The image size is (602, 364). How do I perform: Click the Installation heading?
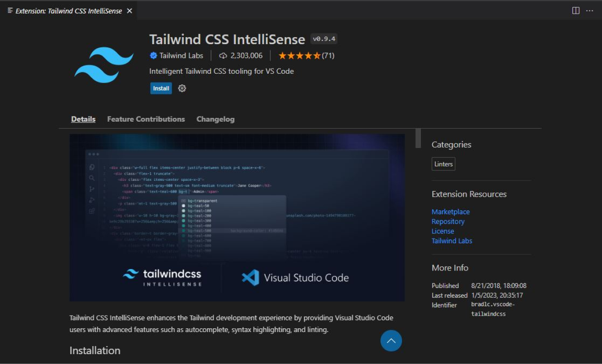tap(95, 350)
